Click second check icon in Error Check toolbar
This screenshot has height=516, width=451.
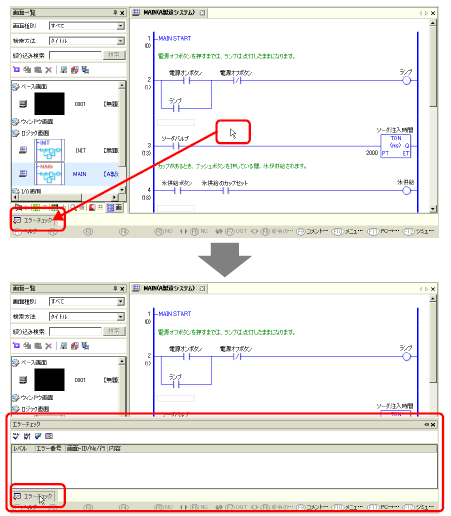(x=27, y=436)
